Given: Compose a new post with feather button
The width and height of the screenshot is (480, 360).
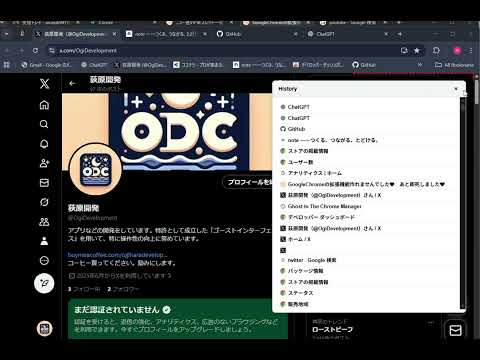Looking at the screenshot, I should [44, 283].
